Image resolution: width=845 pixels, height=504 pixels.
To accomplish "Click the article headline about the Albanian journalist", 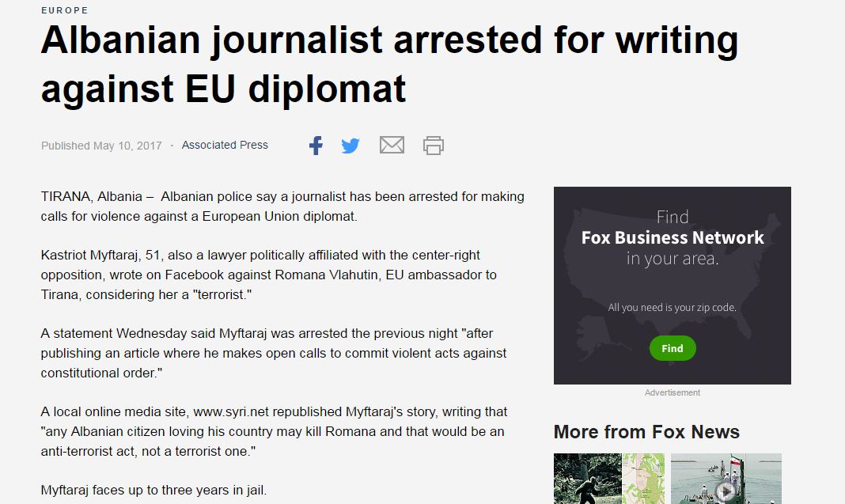I will [x=389, y=65].
